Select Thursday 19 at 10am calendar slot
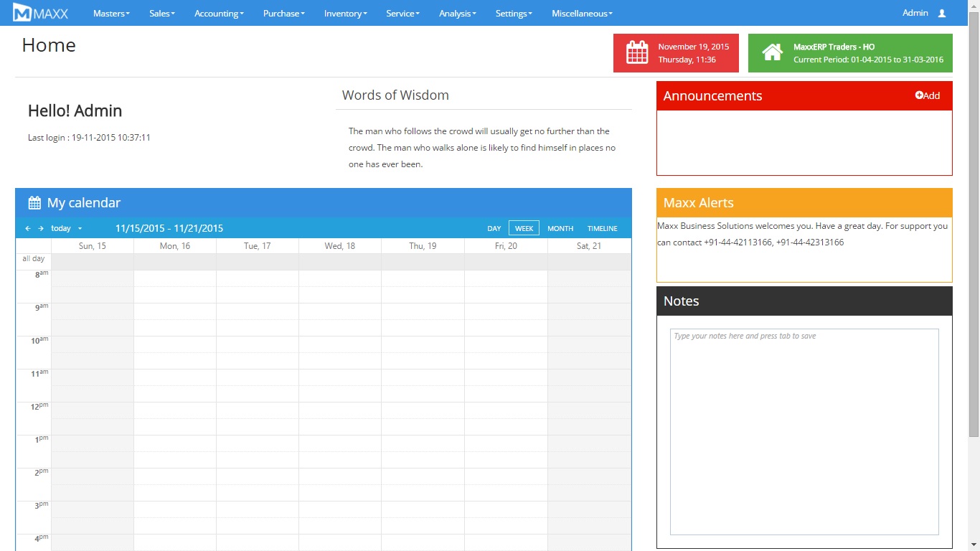The height and width of the screenshot is (551, 980). pyautogui.click(x=423, y=344)
